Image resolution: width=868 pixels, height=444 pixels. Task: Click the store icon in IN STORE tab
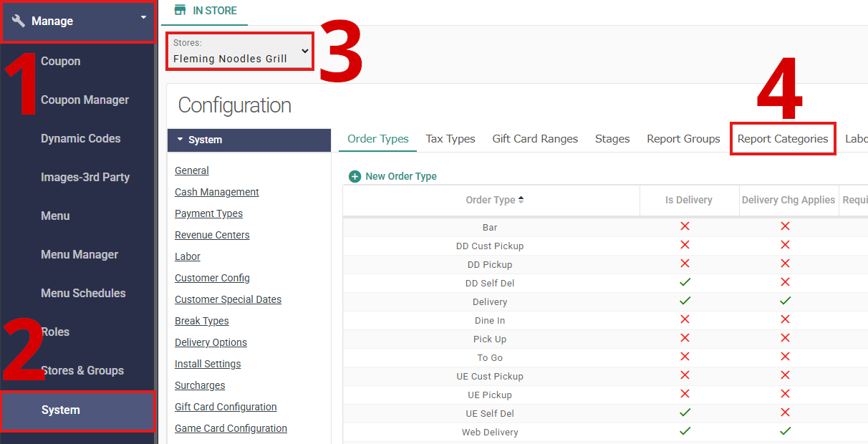180,11
